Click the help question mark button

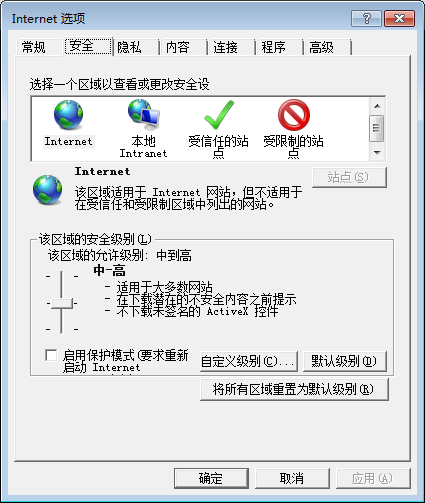[x=366, y=18]
